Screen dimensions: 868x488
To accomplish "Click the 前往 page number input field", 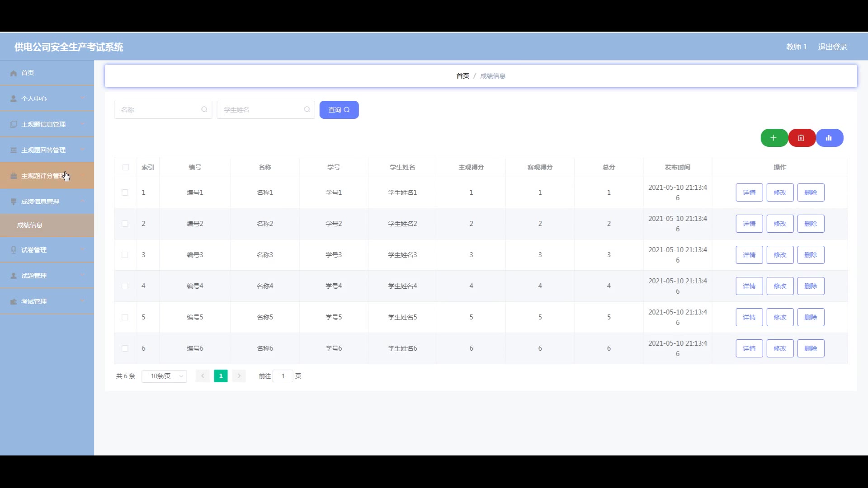I will 283,376.
